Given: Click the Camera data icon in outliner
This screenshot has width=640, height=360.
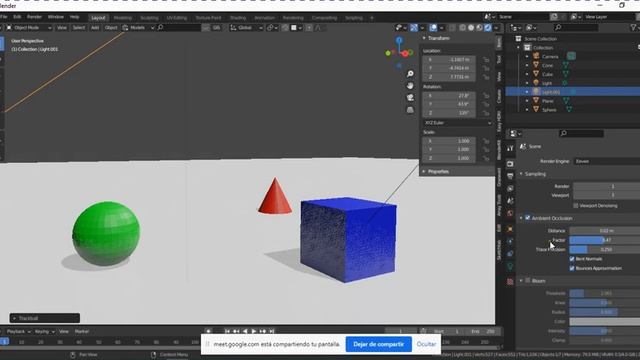Looking at the screenshot, I should point(571,56).
